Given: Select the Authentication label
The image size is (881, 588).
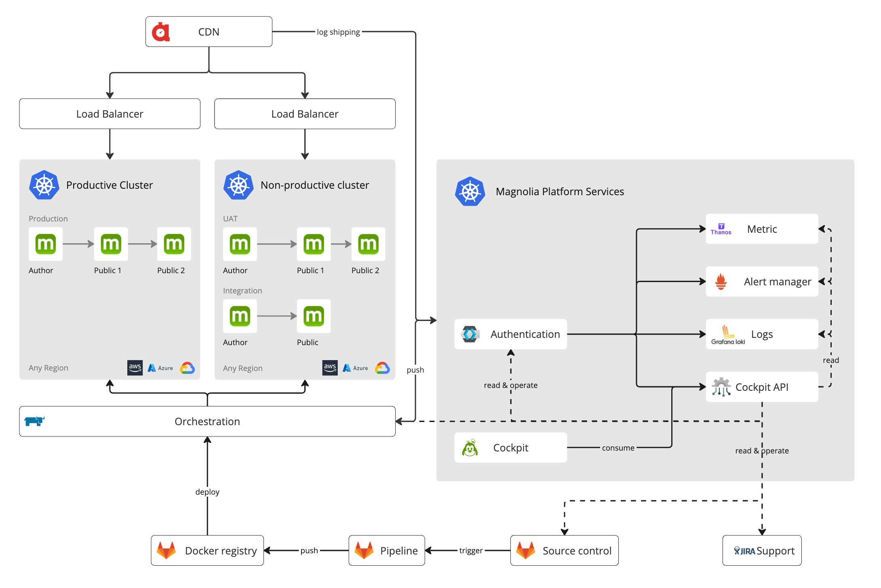Looking at the screenshot, I should coord(525,334).
